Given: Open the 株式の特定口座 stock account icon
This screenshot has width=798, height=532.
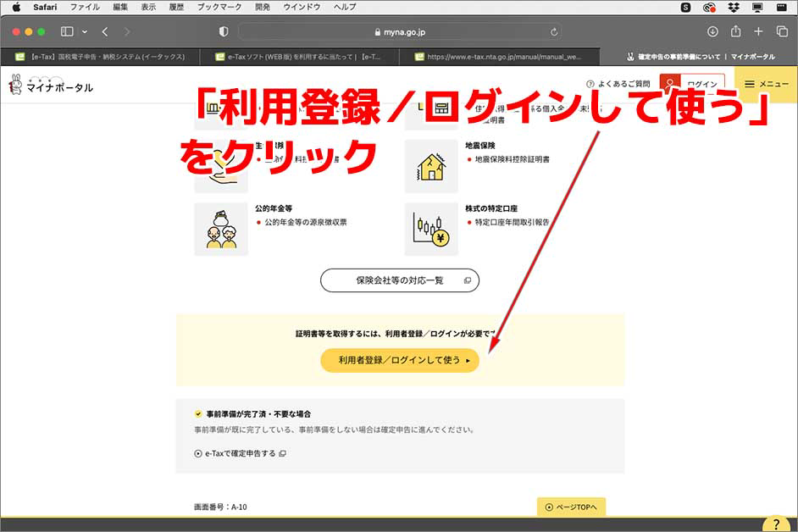Looking at the screenshot, I should coord(432,228).
